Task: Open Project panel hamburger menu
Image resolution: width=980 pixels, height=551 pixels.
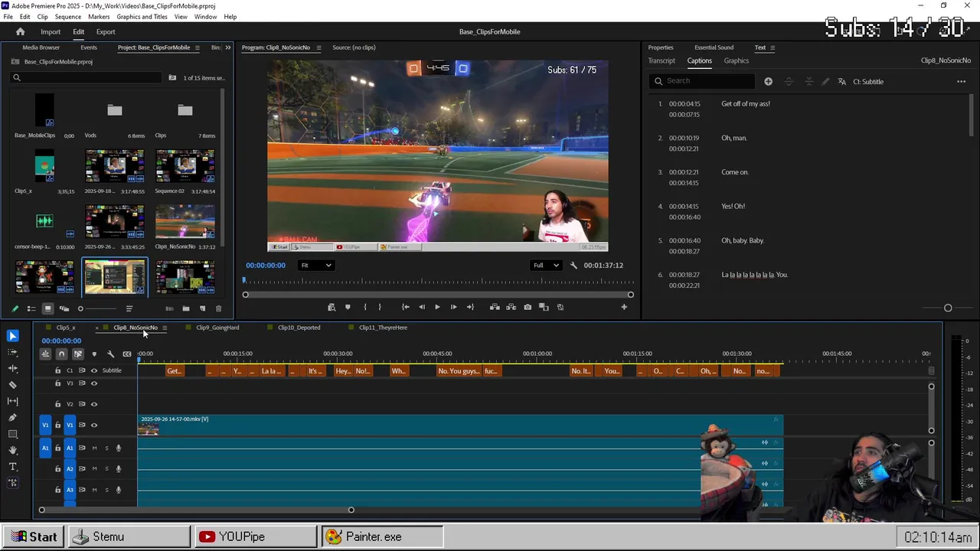Action: [x=197, y=47]
